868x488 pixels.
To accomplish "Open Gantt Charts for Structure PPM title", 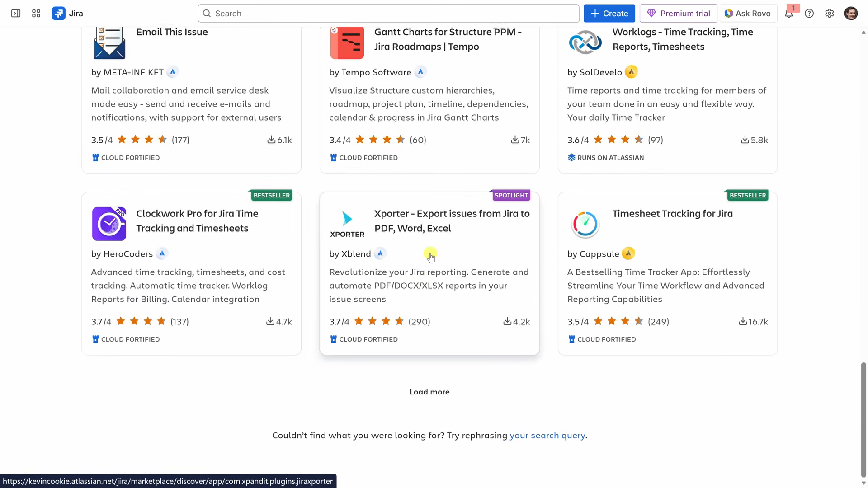I will 448,39.
